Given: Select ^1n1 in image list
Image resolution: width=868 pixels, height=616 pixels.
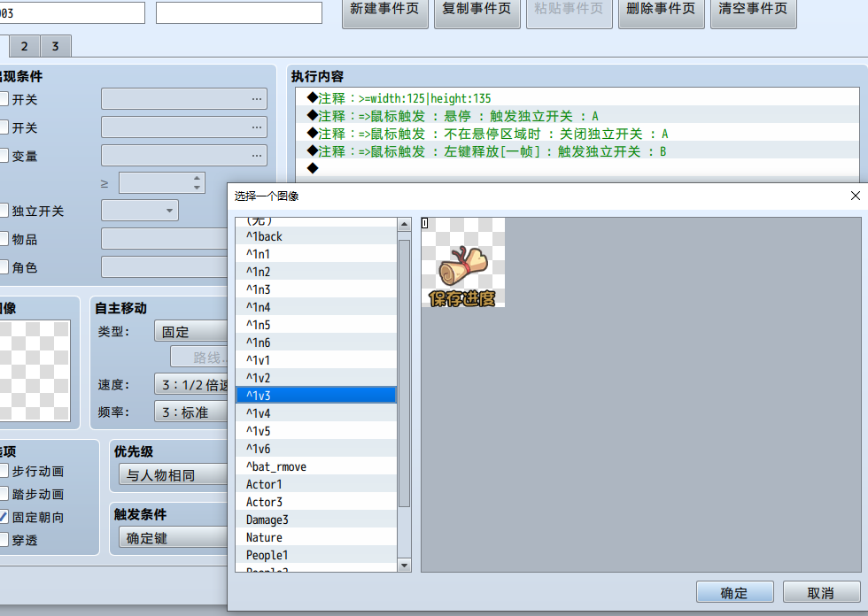Looking at the screenshot, I should pyautogui.click(x=316, y=254).
